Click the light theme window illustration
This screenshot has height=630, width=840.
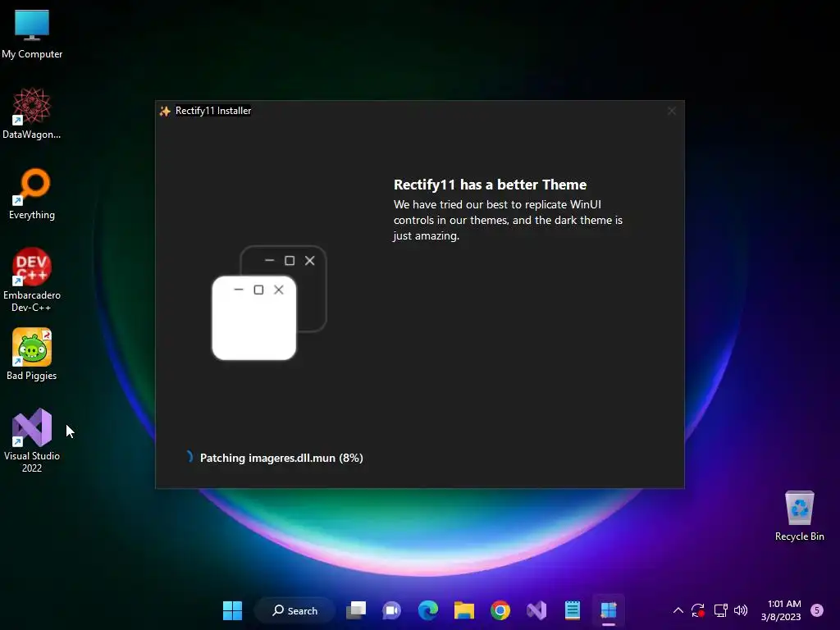coord(254,317)
